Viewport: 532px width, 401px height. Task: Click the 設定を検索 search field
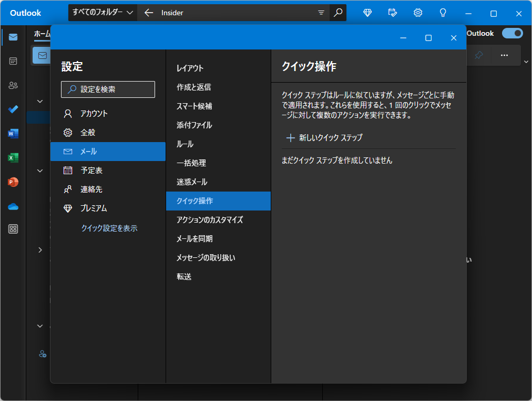coord(107,89)
